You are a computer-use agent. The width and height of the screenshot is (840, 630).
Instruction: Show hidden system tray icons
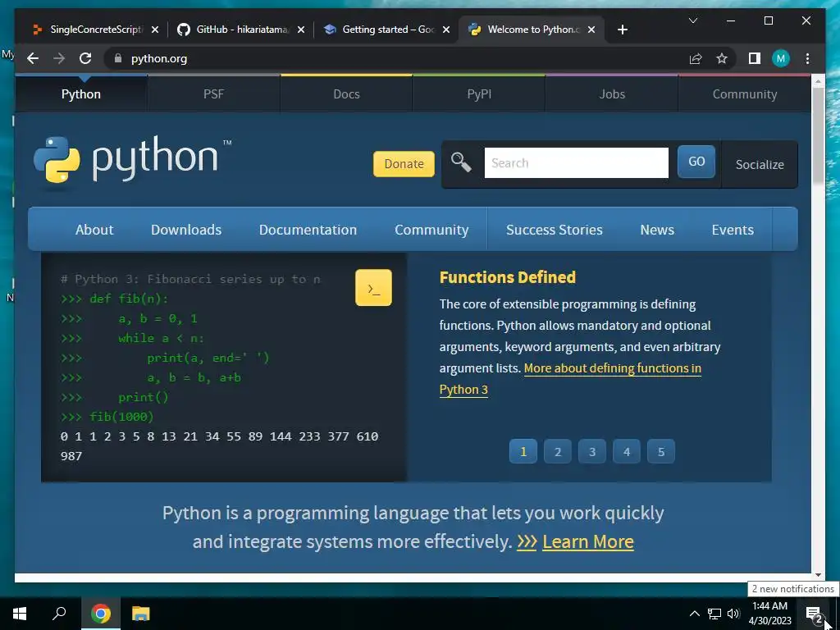[x=694, y=614]
